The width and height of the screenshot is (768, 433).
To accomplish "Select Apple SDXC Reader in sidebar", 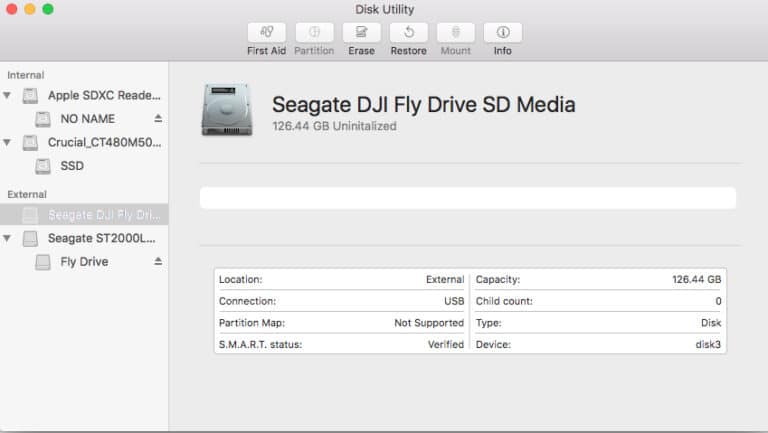I will [x=84, y=95].
